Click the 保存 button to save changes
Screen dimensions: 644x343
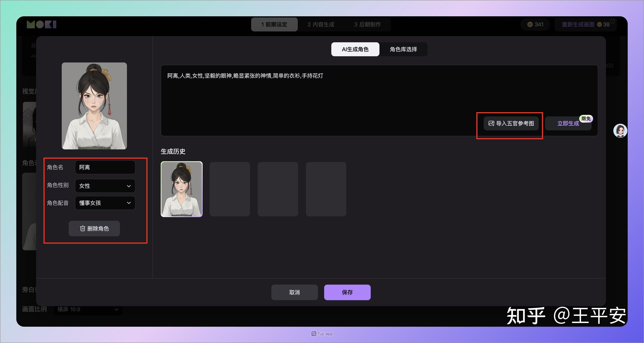click(347, 292)
